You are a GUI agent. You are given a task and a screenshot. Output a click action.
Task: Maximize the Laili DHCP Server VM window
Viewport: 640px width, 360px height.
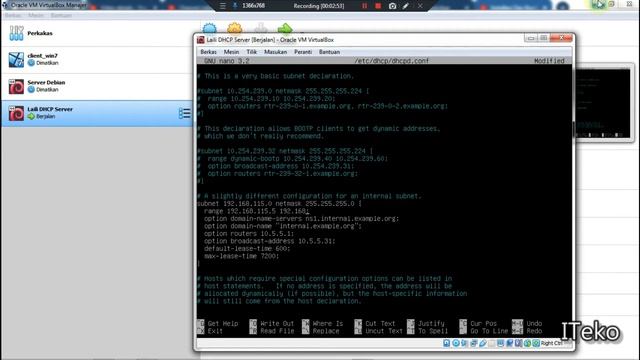click(x=544, y=38)
